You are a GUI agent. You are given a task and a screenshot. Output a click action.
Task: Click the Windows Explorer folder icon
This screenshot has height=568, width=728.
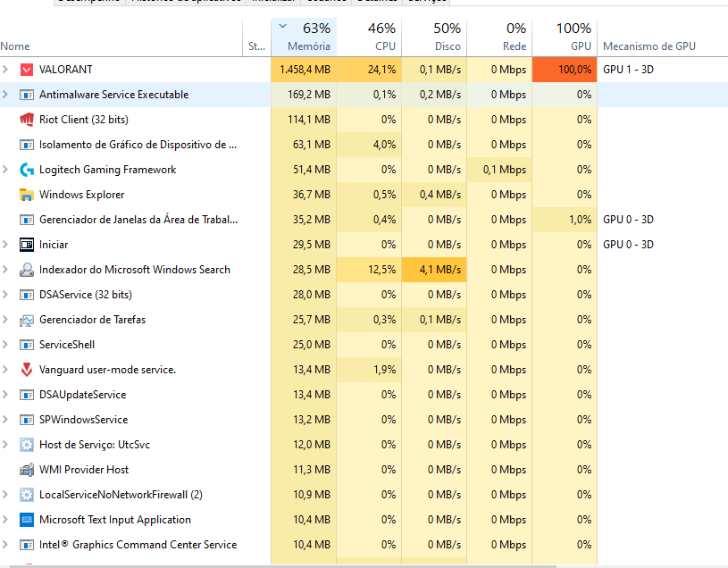click(27, 195)
